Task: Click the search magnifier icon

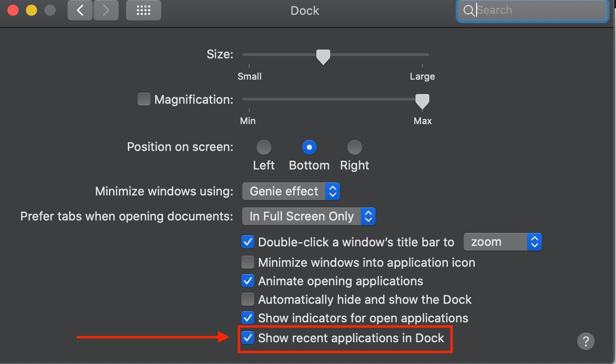Action: (x=469, y=10)
